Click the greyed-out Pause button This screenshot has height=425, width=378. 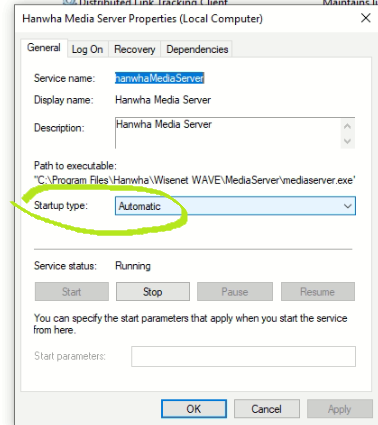pos(235,292)
